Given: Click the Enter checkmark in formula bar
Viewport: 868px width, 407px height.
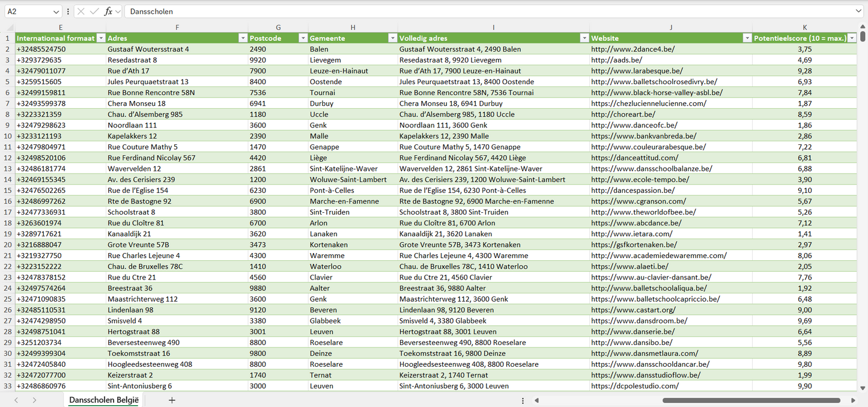Looking at the screenshot, I should click(x=94, y=11).
